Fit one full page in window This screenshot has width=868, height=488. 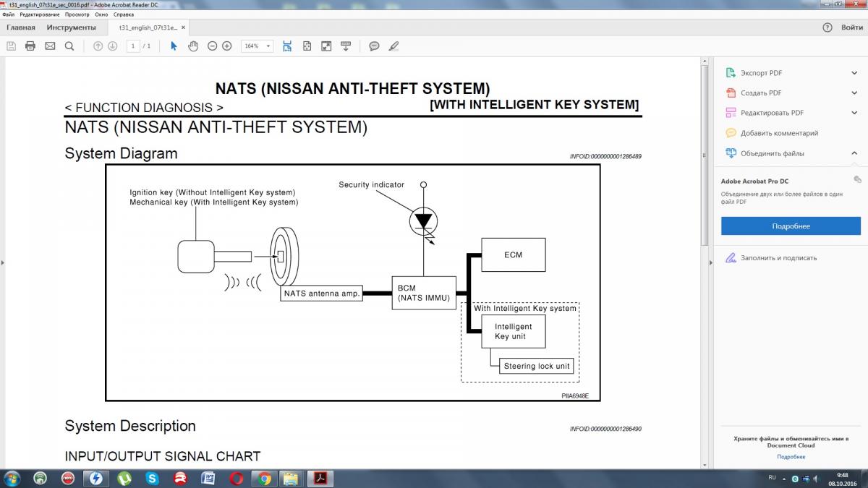(x=307, y=46)
